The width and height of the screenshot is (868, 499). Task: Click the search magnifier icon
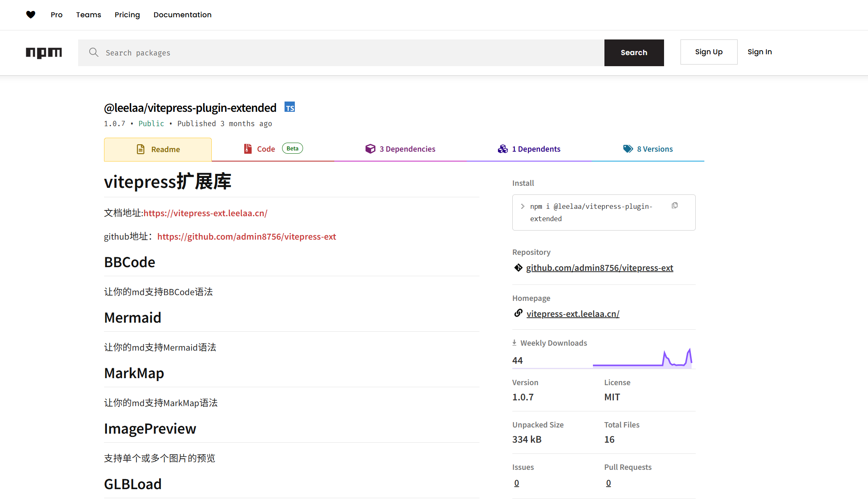click(x=94, y=52)
